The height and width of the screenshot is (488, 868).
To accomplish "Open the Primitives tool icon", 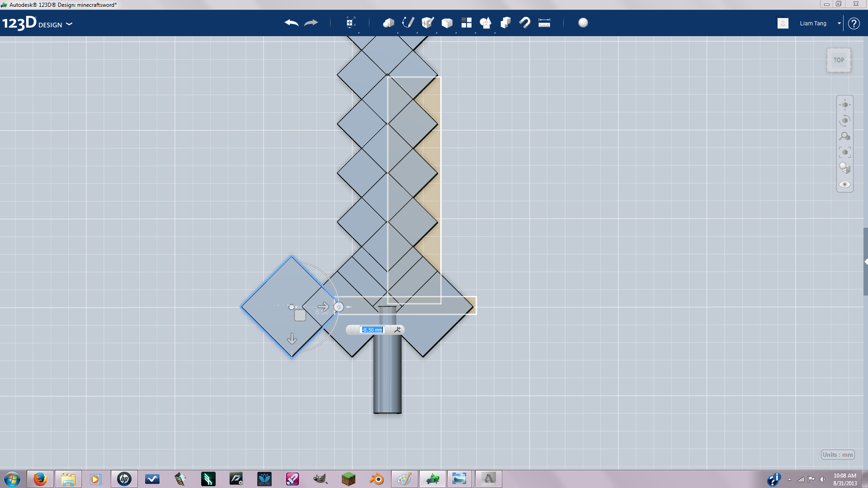I will click(388, 23).
